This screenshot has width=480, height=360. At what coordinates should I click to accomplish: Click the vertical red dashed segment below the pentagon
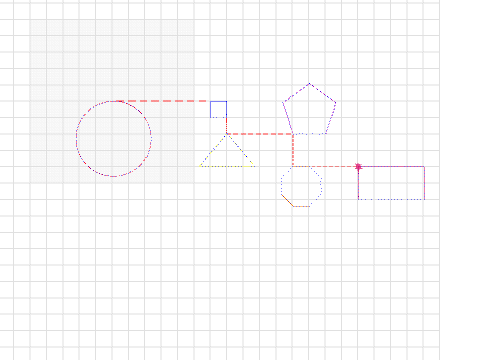293,150
